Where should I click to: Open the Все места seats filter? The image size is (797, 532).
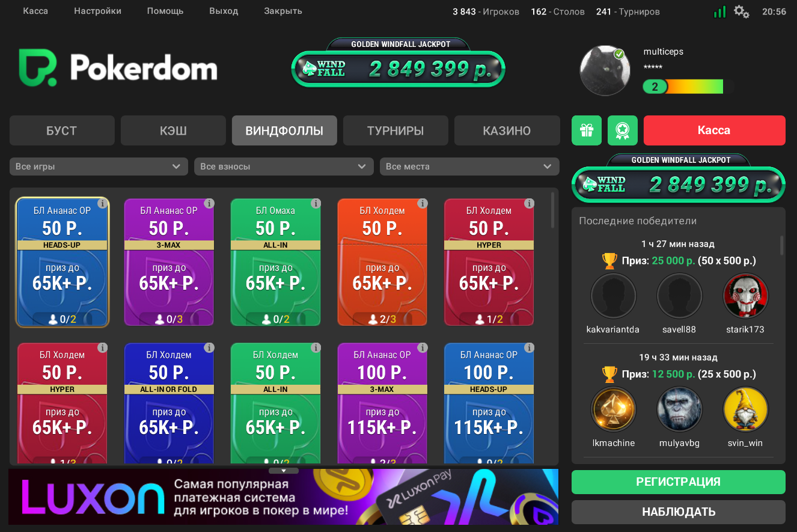coord(469,167)
